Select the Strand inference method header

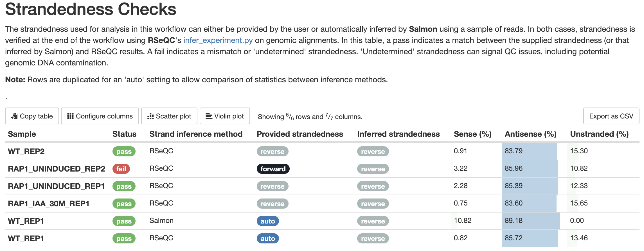click(196, 134)
